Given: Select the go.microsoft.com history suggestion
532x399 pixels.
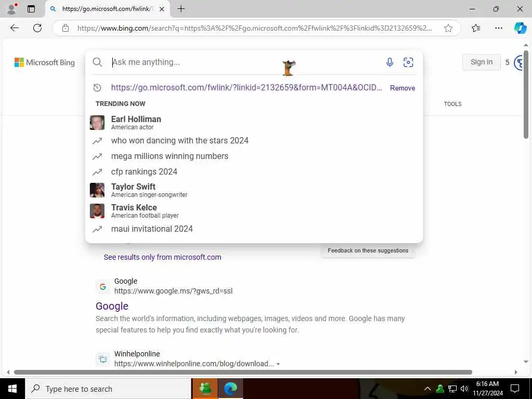Looking at the screenshot, I should click(x=246, y=87).
